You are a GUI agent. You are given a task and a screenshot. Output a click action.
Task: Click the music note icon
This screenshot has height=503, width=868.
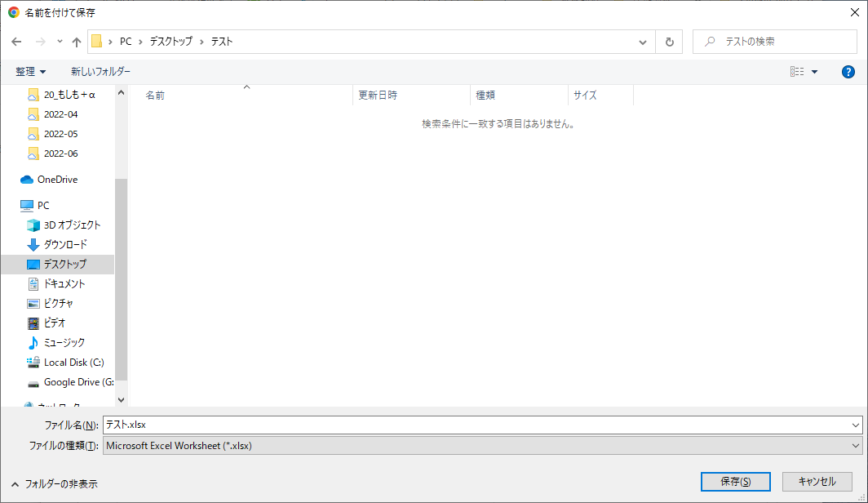[x=33, y=343]
